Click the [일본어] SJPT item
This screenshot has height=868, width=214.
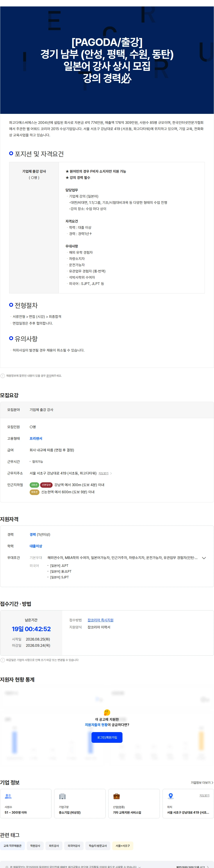(59, 577)
